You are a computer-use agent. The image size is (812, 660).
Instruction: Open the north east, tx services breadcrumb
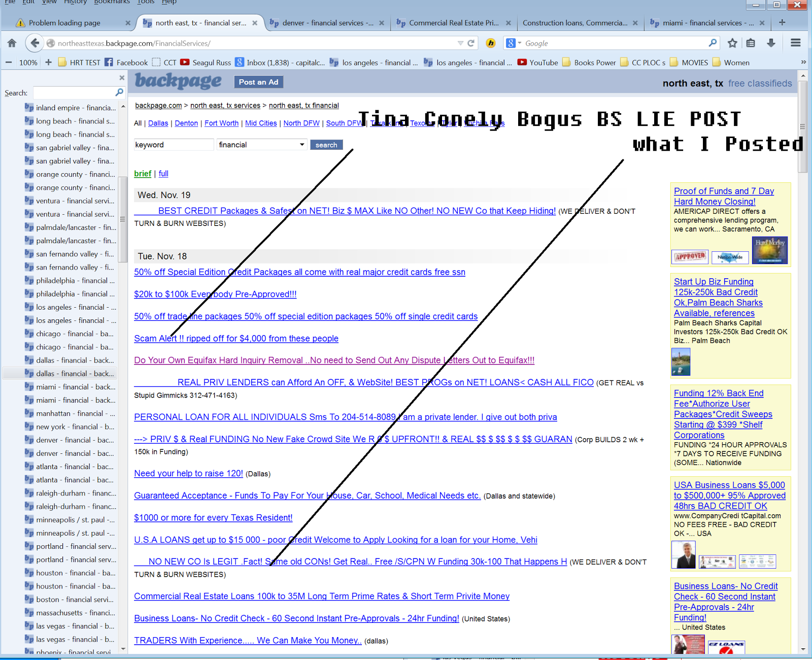[x=225, y=106]
